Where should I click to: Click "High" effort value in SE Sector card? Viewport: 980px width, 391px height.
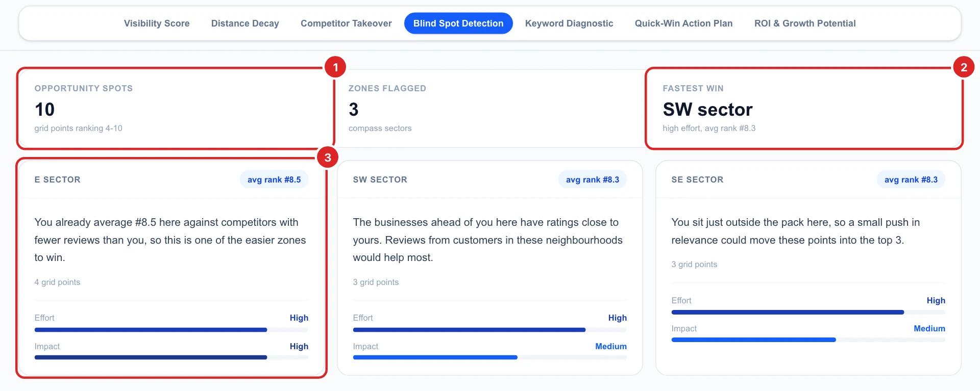point(936,300)
